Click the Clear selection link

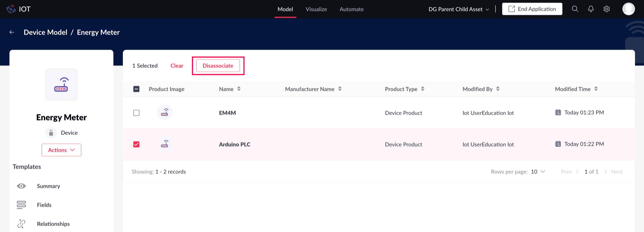point(177,66)
